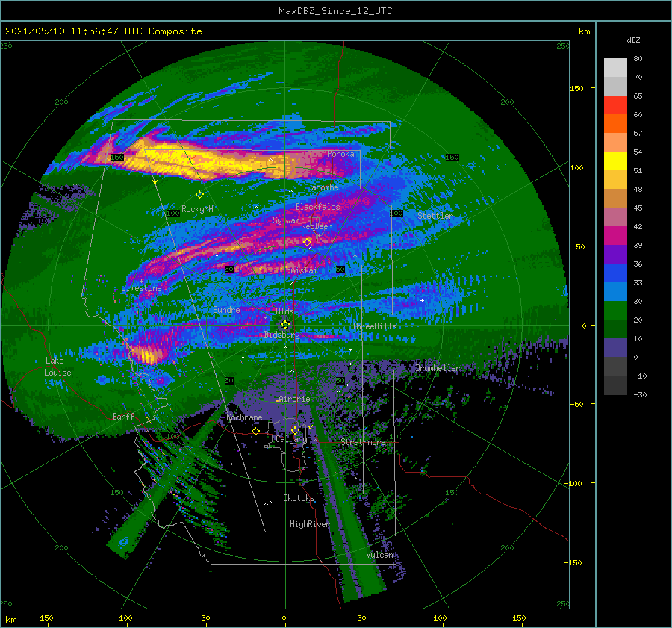The width and height of the screenshot is (672, 628).
Task: Select the Vulcan label
Action: (380, 555)
